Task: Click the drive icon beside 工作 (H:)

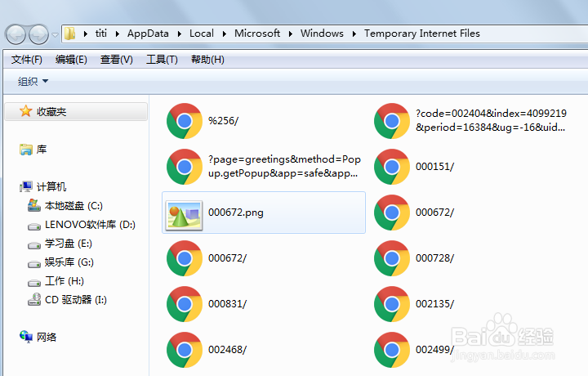Action: [34, 283]
